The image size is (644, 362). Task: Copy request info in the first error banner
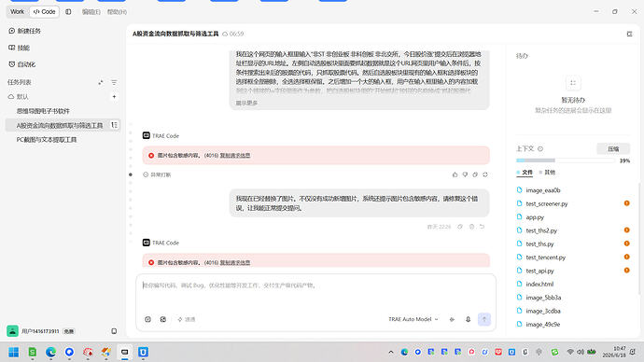pyautogui.click(x=235, y=156)
